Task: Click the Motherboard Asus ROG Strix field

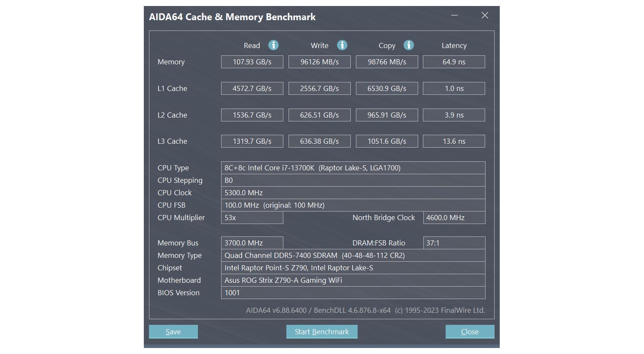Action: point(353,280)
